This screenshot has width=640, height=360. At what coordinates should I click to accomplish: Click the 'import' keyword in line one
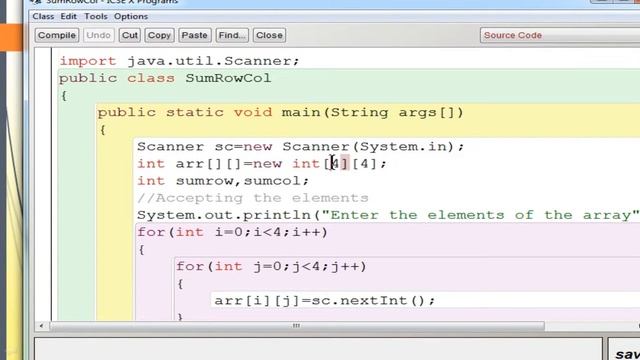coord(88,61)
